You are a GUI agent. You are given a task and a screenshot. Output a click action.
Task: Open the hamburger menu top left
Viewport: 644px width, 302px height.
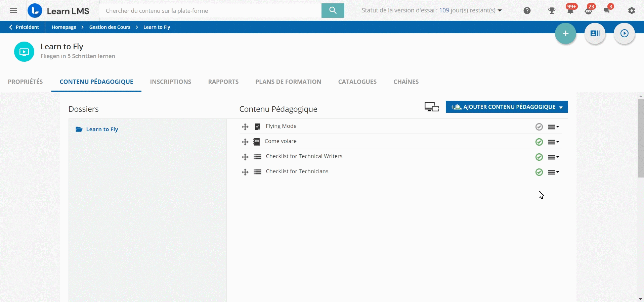point(13,10)
